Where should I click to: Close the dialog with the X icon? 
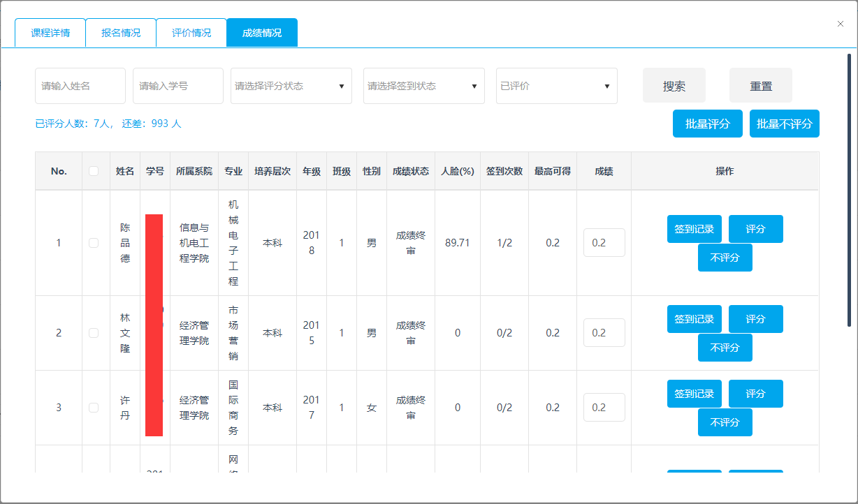841,24
